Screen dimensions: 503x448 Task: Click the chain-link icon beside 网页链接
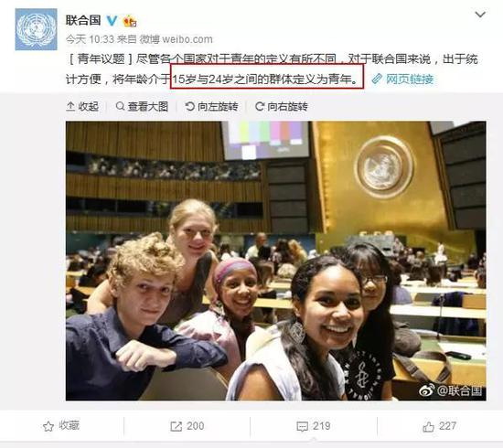377,79
